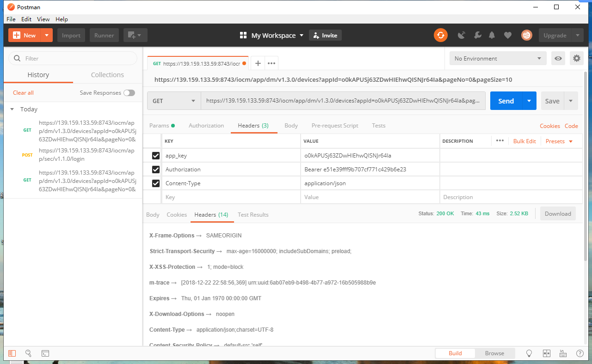Screen dimensions: 592x364
Task: Open manage environments gear icon
Action: click(x=576, y=58)
